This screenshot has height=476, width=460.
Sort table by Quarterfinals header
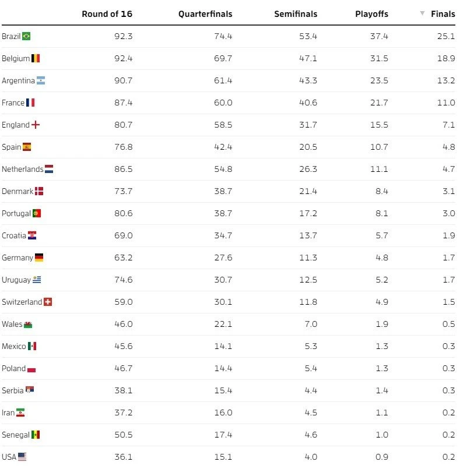click(205, 14)
